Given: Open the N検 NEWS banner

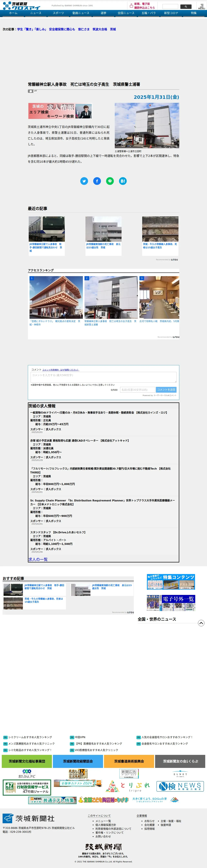Looking at the screenshot, I should pyautogui.click(x=180, y=786).
